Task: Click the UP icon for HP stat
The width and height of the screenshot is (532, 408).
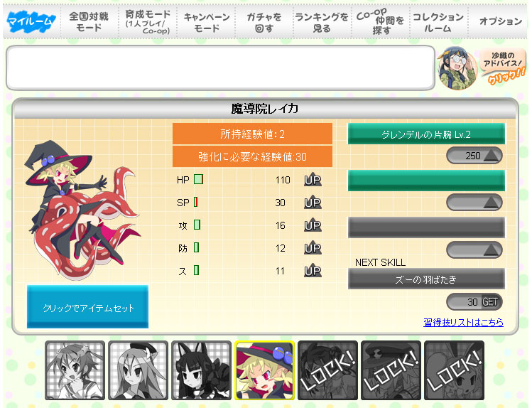Action: pos(313,180)
